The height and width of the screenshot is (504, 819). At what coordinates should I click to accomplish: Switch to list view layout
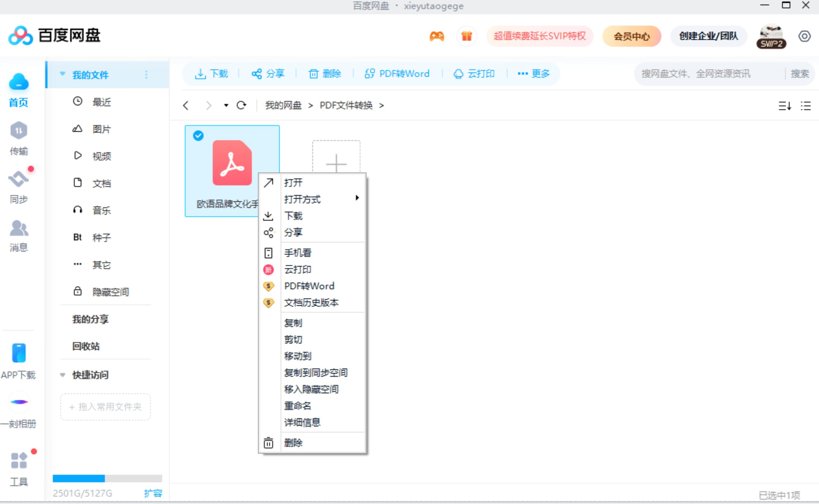(x=805, y=106)
